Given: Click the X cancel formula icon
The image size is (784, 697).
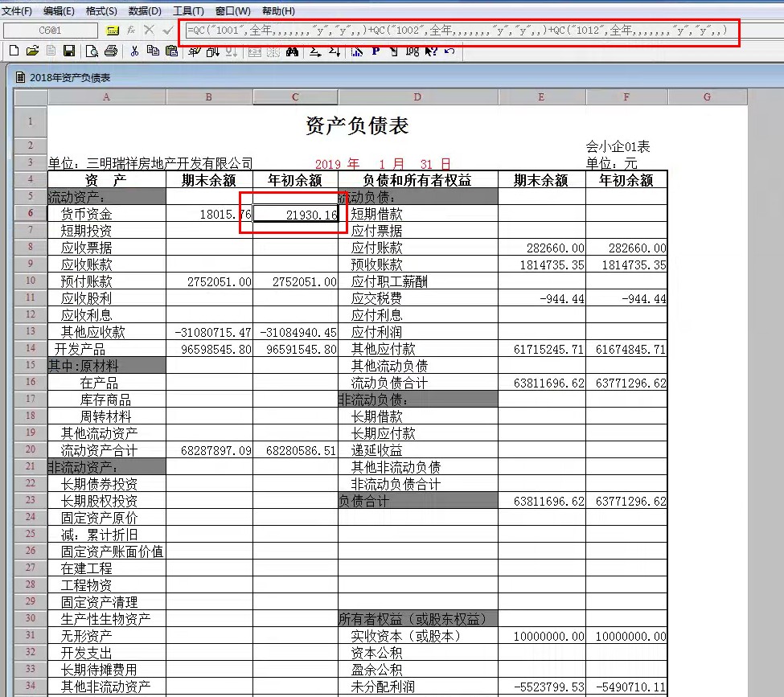Looking at the screenshot, I should [149, 30].
